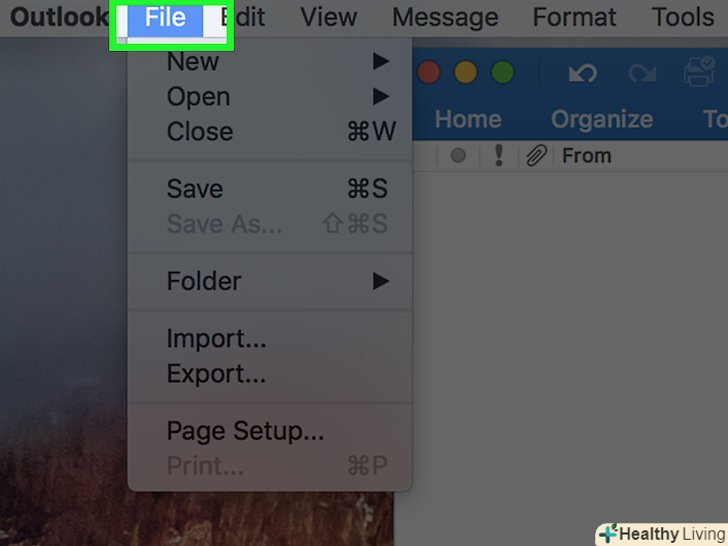The height and width of the screenshot is (546, 728).
Task: Click the green fullscreen window button
Action: tap(502, 72)
